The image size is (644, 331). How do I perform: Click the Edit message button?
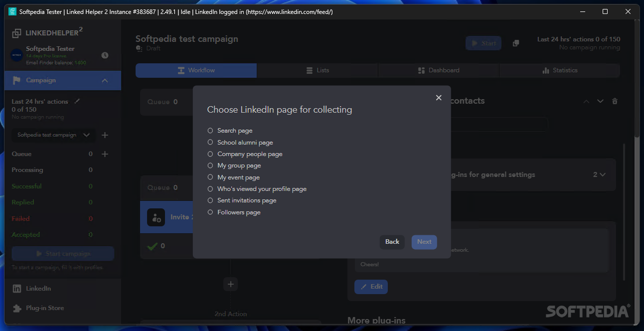pyautogui.click(x=371, y=287)
